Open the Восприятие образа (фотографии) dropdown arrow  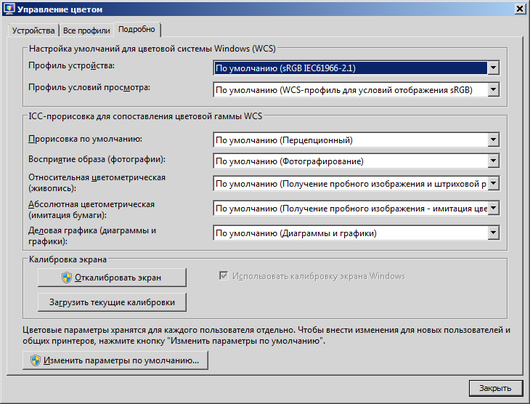pos(493,161)
